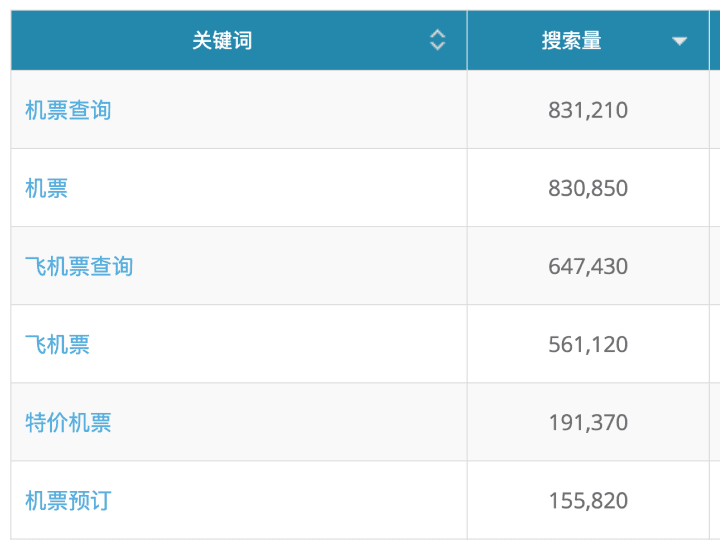The image size is (720, 540).
Task: Click the sort arrows icon beside 关键词
Action: (437, 40)
